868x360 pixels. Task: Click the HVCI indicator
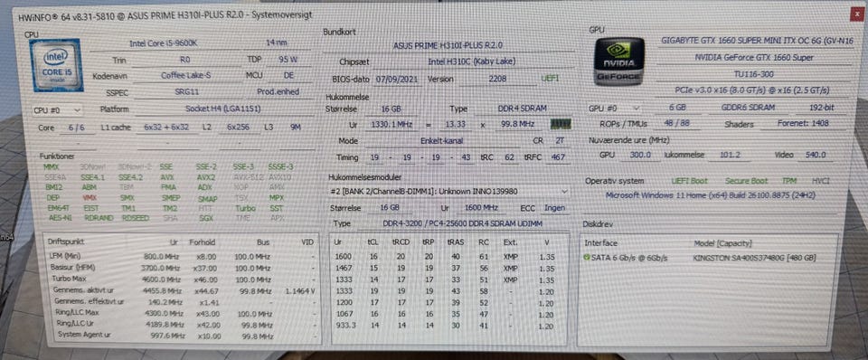820,181
